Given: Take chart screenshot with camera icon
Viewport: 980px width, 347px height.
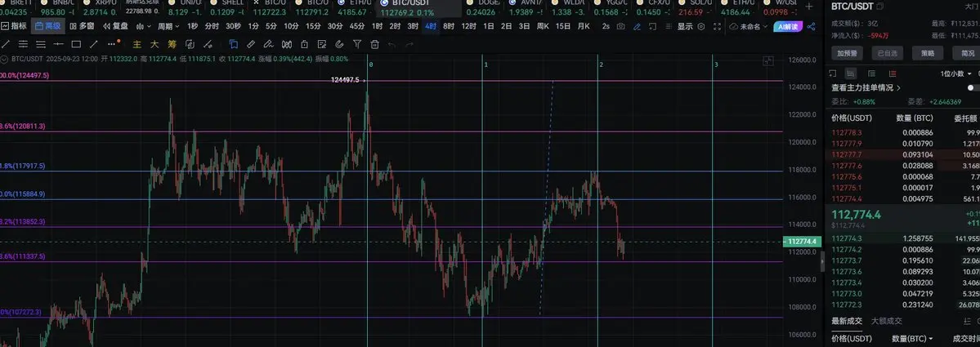Looking at the screenshot, I should tap(620, 26).
